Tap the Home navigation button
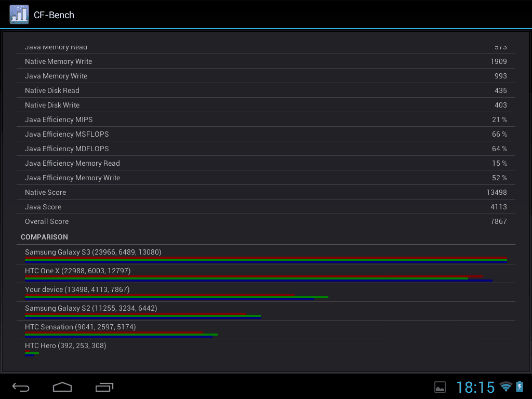The width and height of the screenshot is (532, 399). click(x=62, y=387)
